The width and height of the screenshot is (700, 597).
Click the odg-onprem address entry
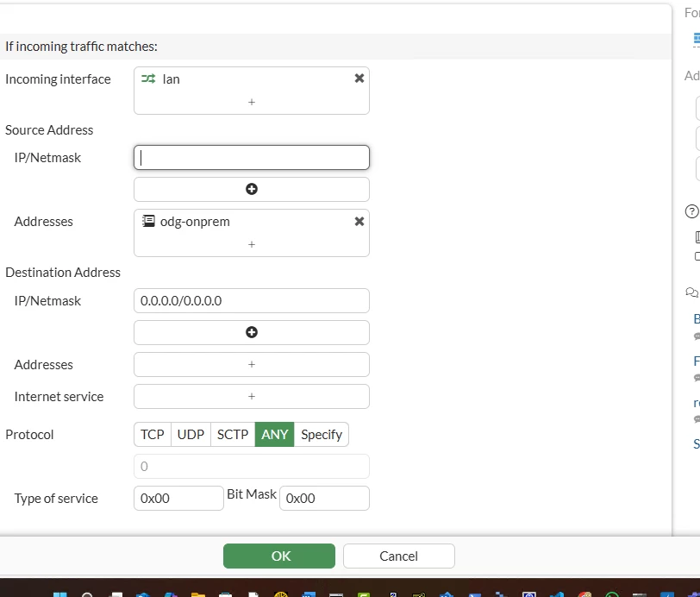tap(195, 222)
